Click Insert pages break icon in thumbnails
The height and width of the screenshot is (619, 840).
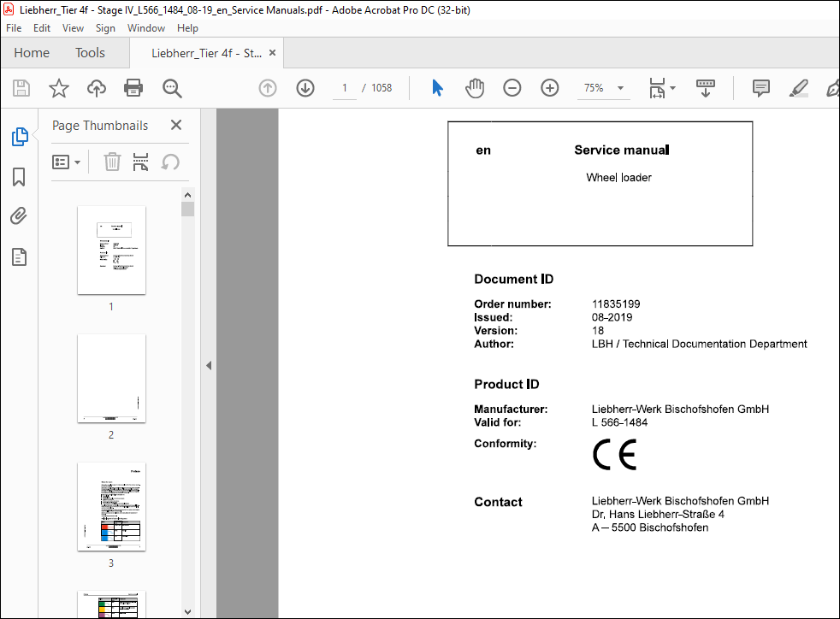[140, 162]
